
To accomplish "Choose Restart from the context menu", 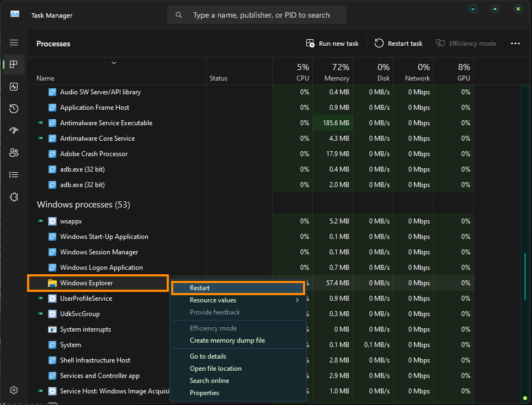I will tap(238, 288).
